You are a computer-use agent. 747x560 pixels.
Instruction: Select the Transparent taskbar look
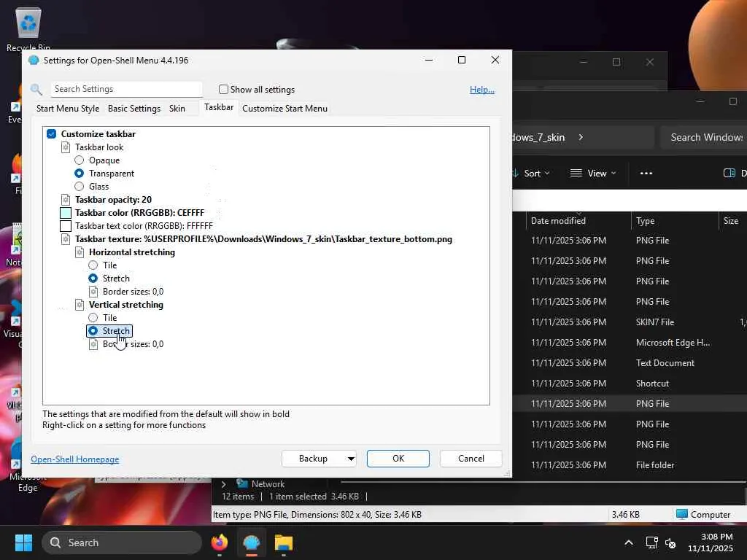79,174
